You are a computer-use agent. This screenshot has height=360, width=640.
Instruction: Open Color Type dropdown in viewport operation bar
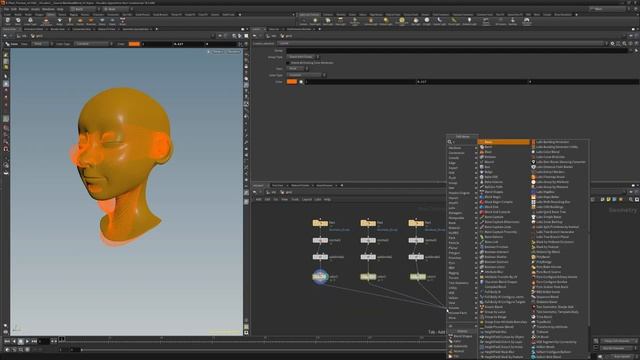click(94, 44)
